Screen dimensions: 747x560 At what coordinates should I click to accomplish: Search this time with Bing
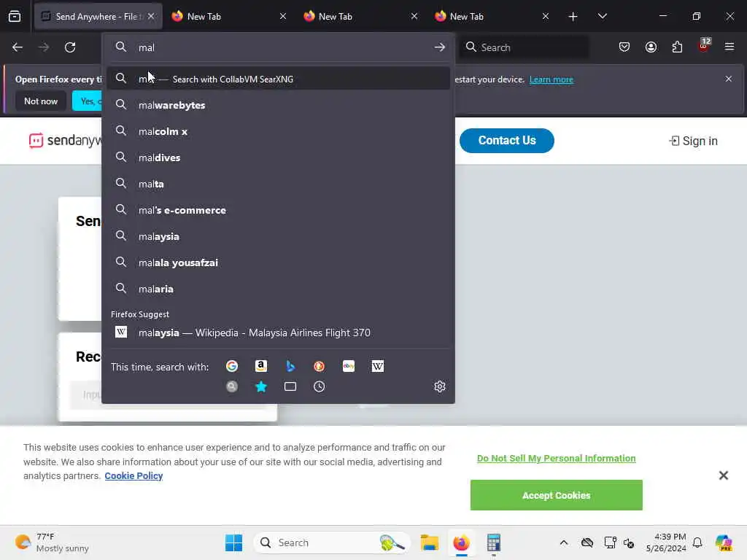click(290, 366)
